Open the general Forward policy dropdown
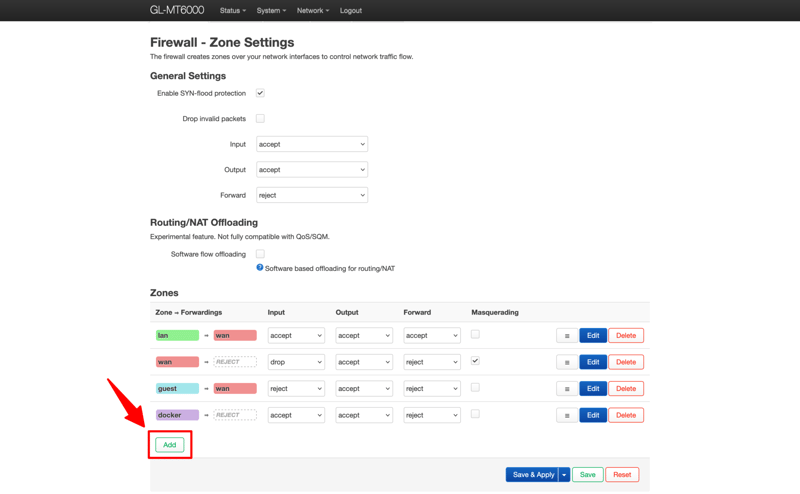 (x=312, y=195)
